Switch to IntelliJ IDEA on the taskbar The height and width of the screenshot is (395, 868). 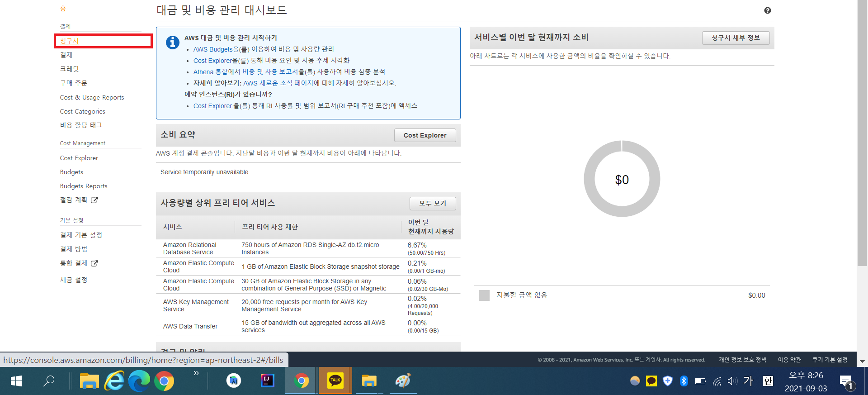tap(268, 381)
